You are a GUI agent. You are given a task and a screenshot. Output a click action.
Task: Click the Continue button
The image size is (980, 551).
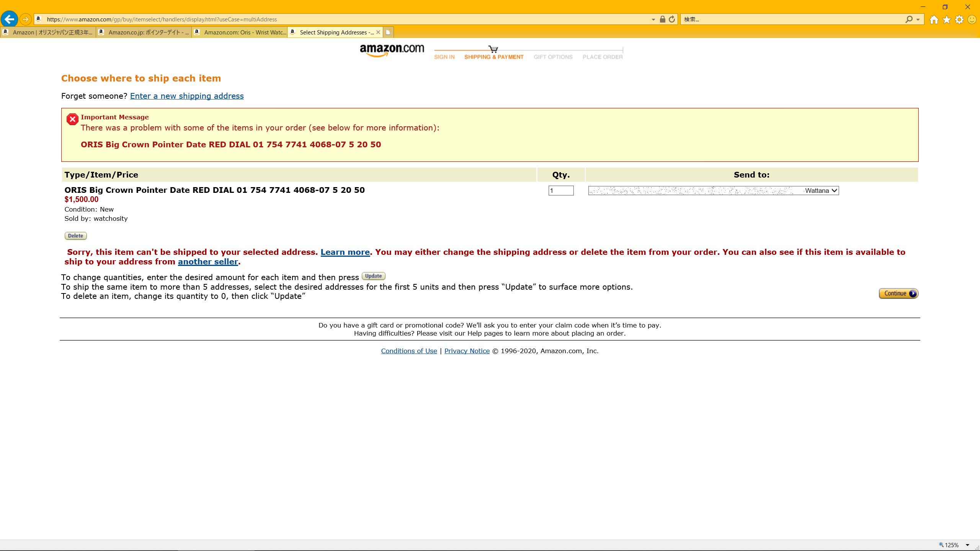tap(898, 293)
